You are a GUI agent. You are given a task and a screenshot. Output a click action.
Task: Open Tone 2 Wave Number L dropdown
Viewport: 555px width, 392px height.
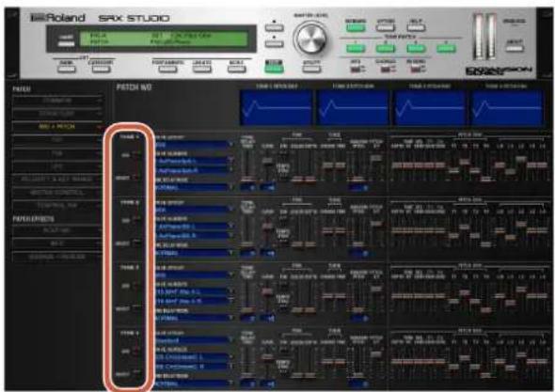(x=195, y=226)
